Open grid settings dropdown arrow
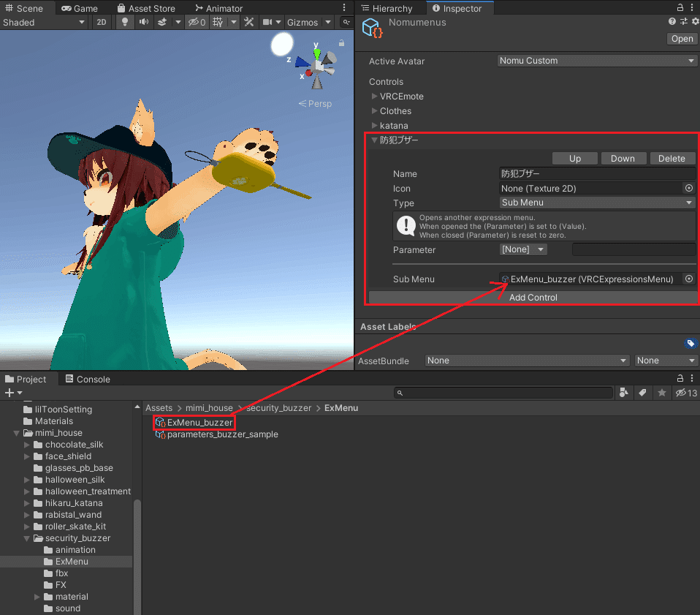 234,23
